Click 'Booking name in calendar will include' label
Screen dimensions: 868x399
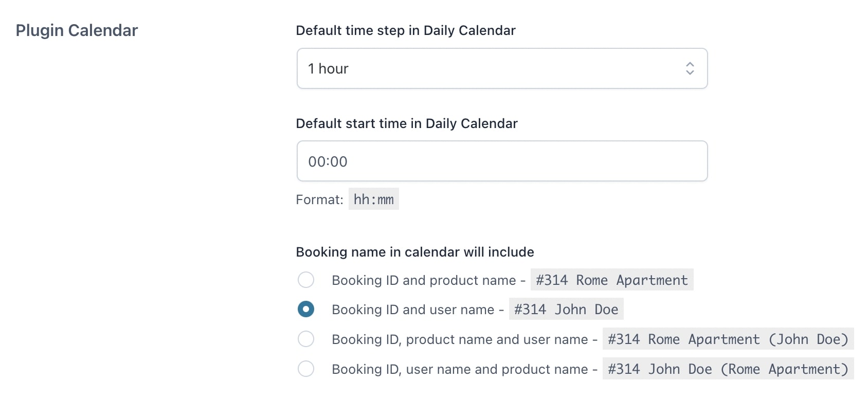pyautogui.click(x=415, y=252)
